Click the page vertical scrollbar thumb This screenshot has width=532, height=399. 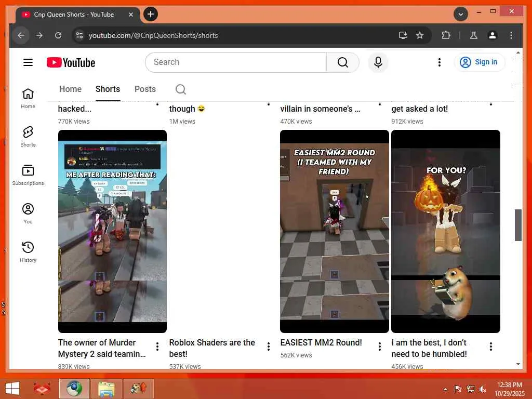[x=518, y=225]
